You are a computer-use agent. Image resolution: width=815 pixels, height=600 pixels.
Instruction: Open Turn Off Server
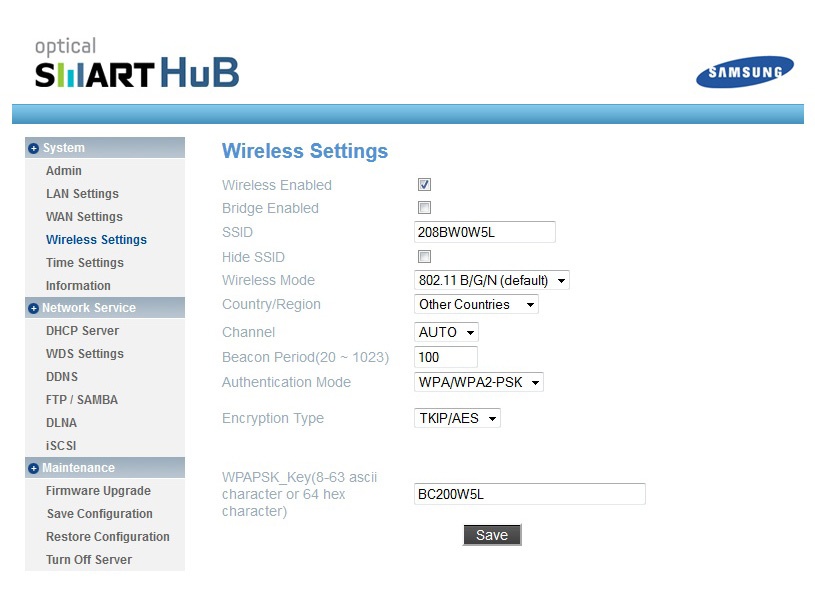[89, 559]
